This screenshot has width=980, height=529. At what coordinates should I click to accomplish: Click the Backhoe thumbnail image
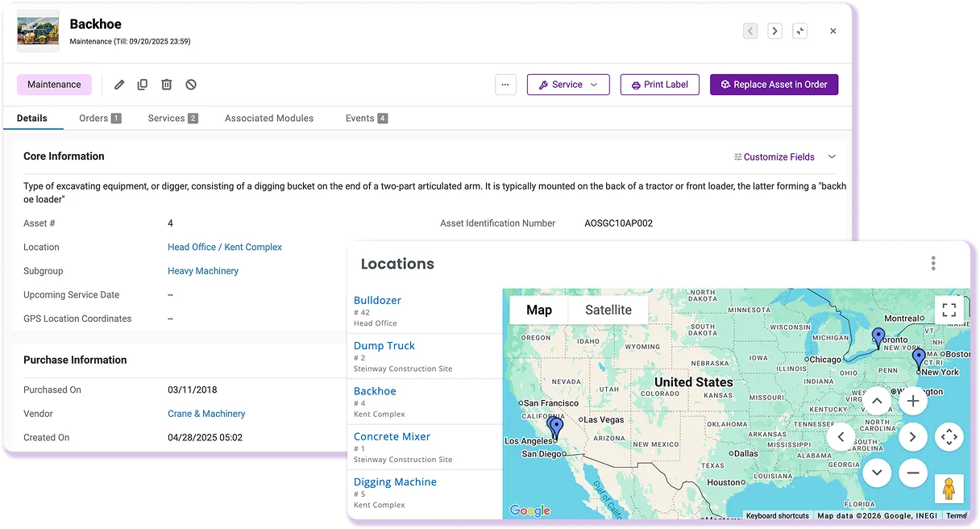pyautogui.click(x=38, y=31)
